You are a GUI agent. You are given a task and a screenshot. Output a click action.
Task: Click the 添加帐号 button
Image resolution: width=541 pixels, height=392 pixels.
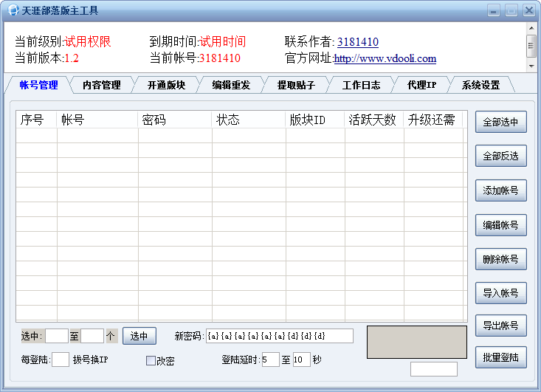[501, 190]
